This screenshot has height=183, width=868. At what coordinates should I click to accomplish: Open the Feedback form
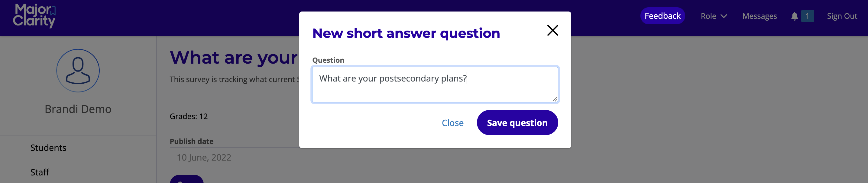click(x=662, y=16)
